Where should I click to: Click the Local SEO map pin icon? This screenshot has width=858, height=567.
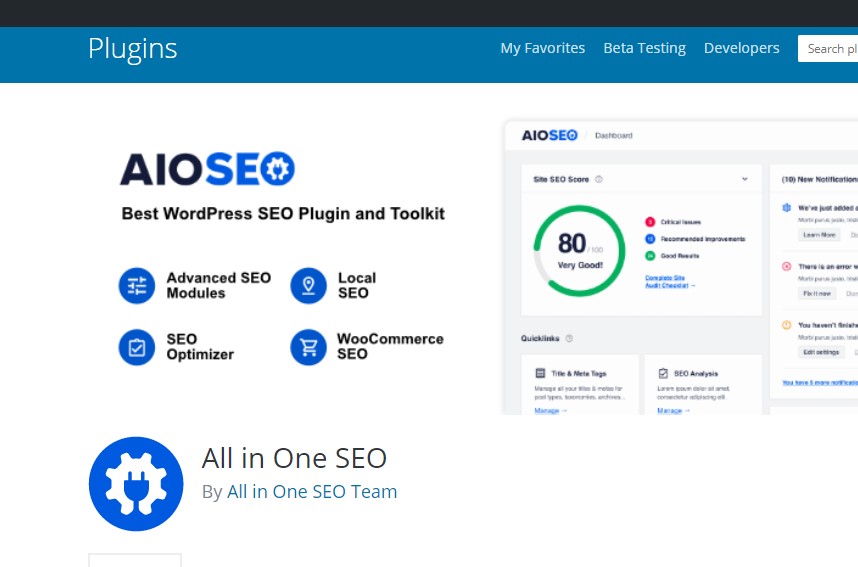[x=309, y=285]
